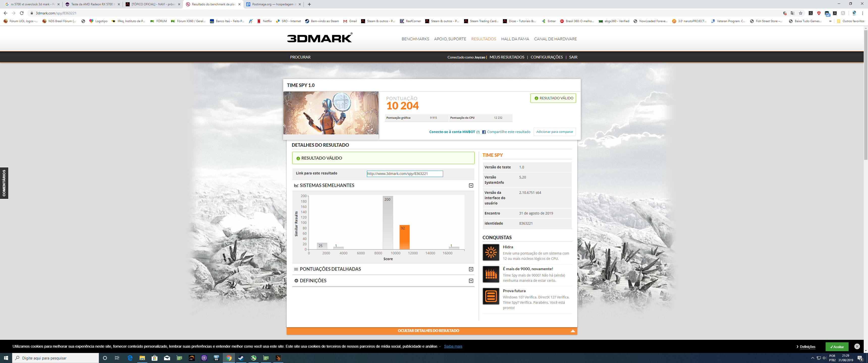Click the Facebook share icon

(483, 132)
